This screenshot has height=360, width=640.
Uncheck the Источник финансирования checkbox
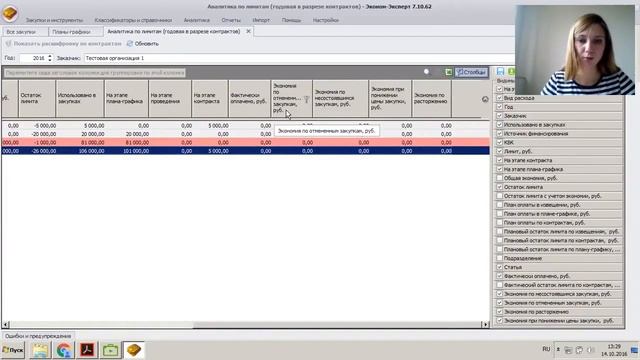pos(500,133)
